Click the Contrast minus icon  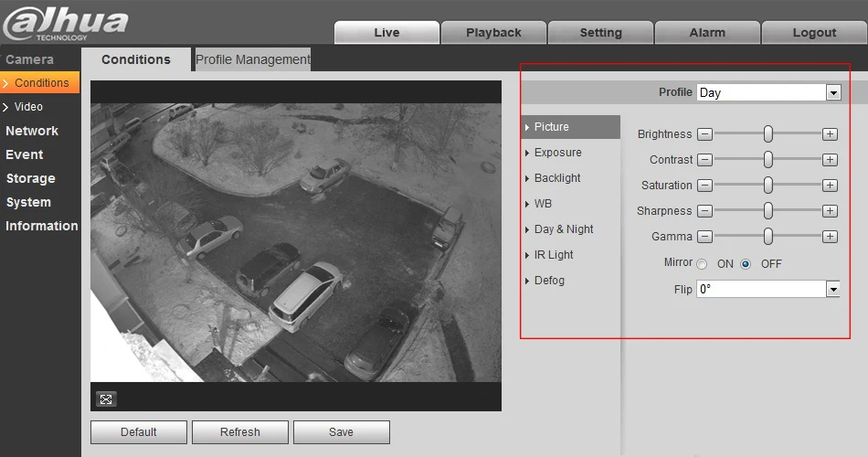pos(704,160)
